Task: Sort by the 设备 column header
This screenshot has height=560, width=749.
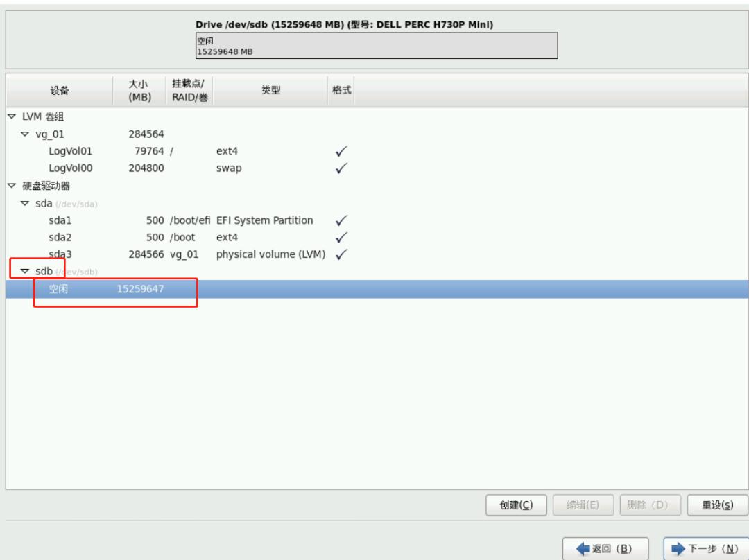Action: (59, 90)
